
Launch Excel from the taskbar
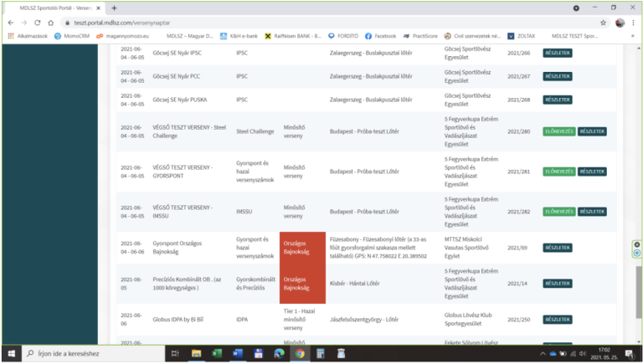(x=216, y=354)
